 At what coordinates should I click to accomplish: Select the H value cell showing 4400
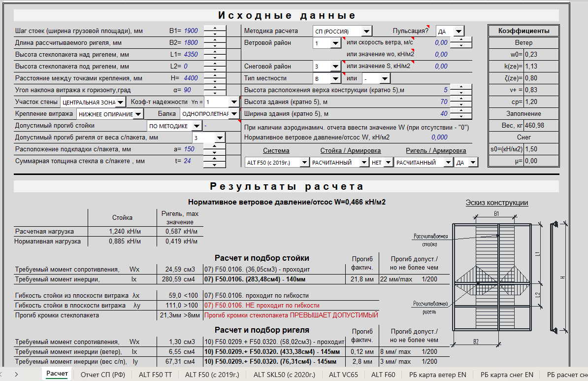(191, 78)
